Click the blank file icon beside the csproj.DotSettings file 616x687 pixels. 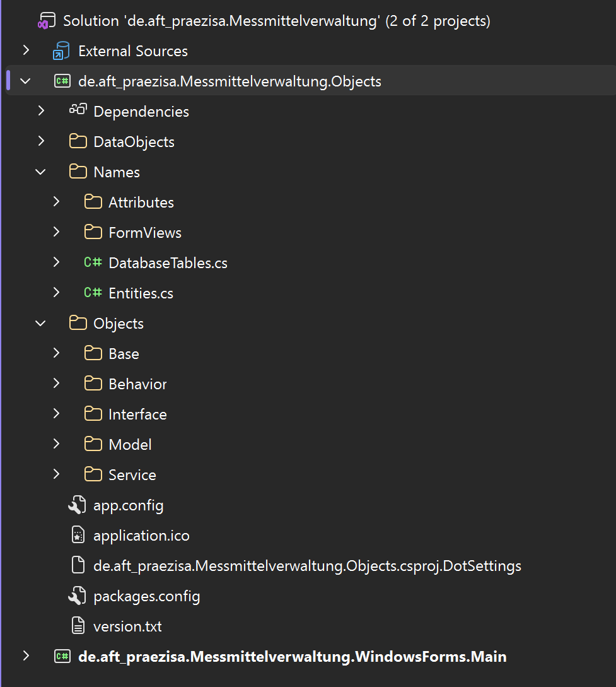coord(78,565)
